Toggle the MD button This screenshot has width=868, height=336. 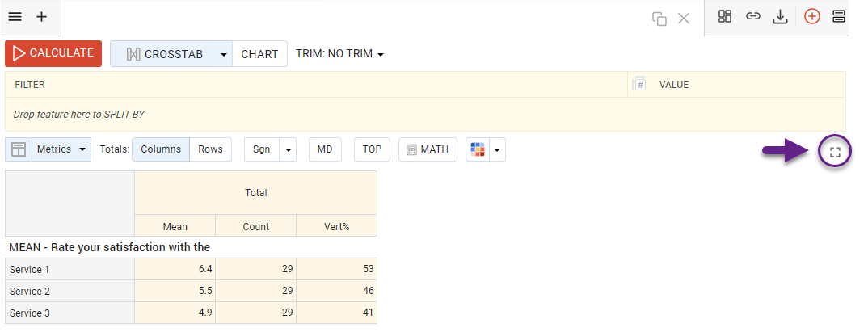tap(325, 149)
